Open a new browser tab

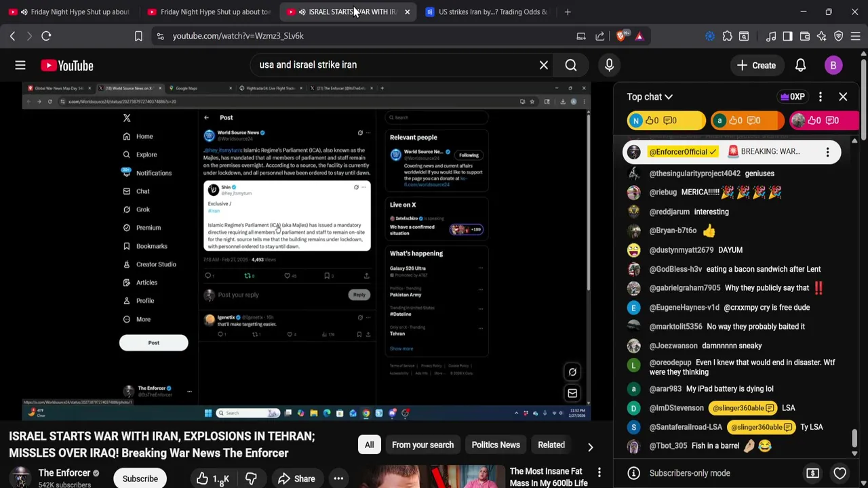[x=568, y=12]
